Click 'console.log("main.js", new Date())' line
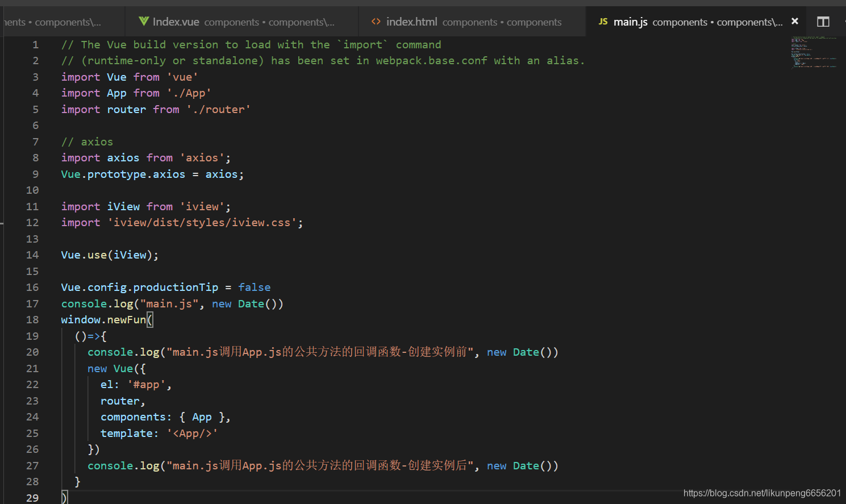Image resolution: width=846 pixels, height=504 pixels. [172, 304]
